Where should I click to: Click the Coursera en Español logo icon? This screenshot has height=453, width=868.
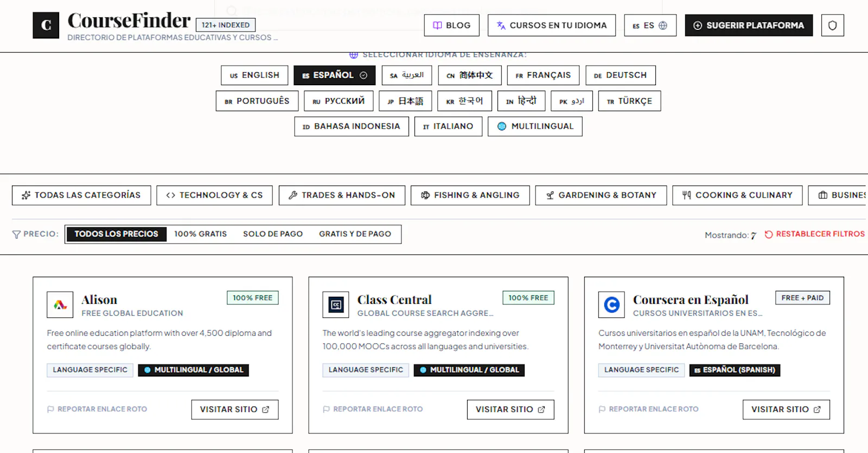(x=611, y=305)
